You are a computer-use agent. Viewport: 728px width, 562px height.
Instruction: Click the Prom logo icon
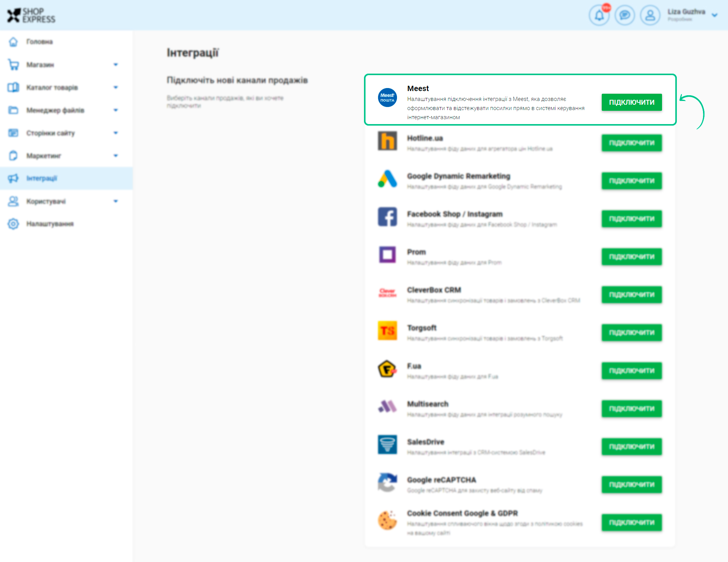point(387,255)
